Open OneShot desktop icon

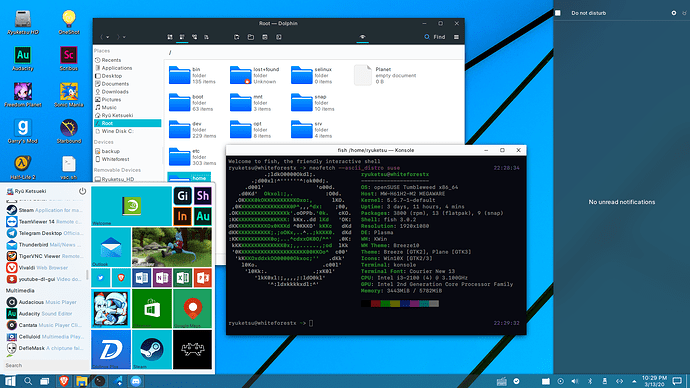[69, 22]
